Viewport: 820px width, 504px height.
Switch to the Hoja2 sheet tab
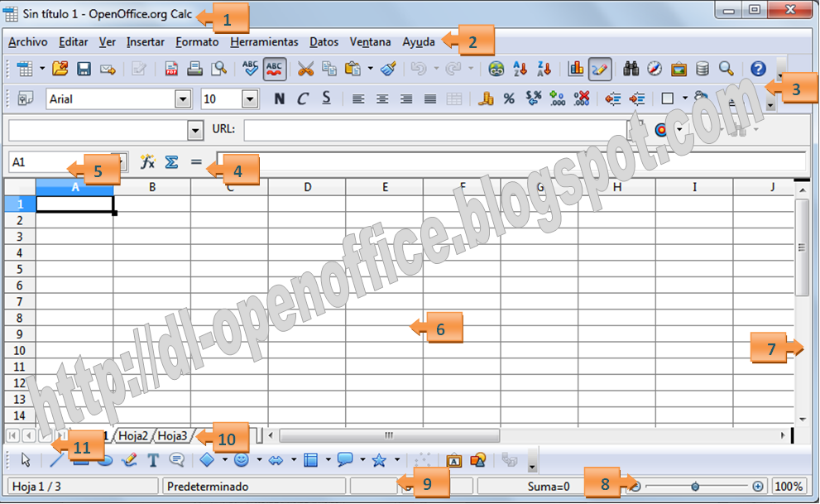pos(133,435)
